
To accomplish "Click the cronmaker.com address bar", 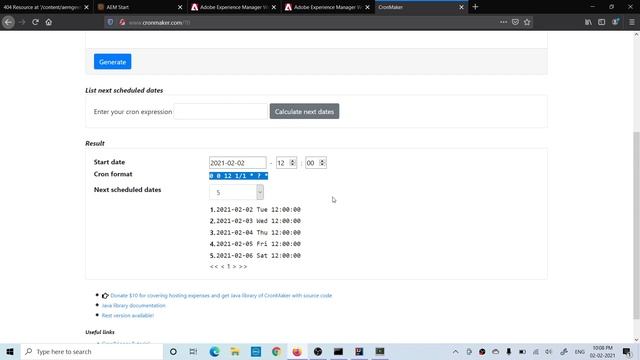I will (310, 22).
